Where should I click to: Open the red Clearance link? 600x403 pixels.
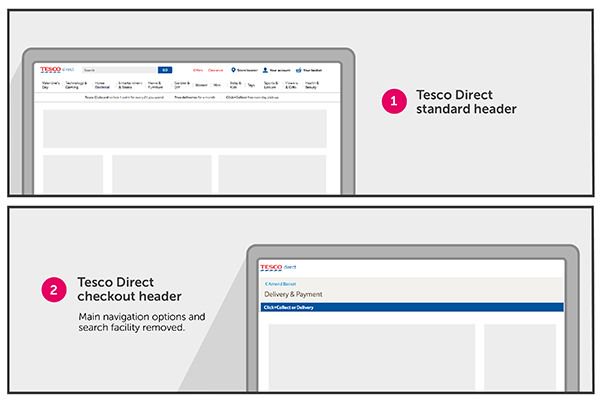click(x=215, y=70)
